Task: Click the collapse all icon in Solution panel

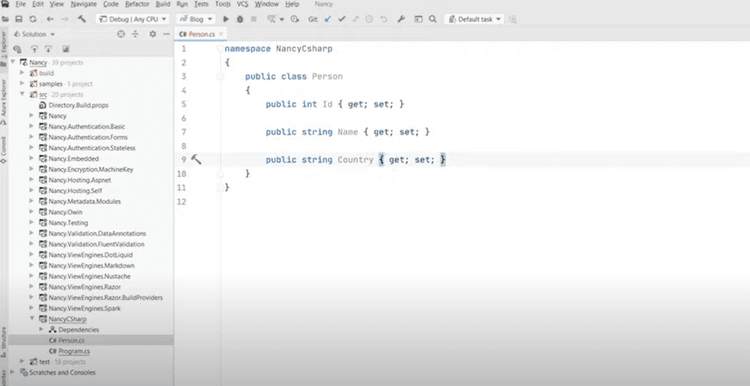Action: 135,34
